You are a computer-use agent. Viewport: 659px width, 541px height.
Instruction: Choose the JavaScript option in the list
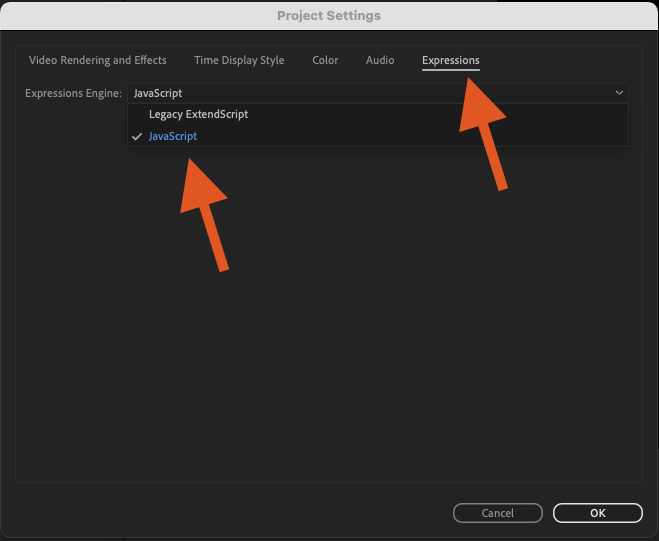(173, 136)
